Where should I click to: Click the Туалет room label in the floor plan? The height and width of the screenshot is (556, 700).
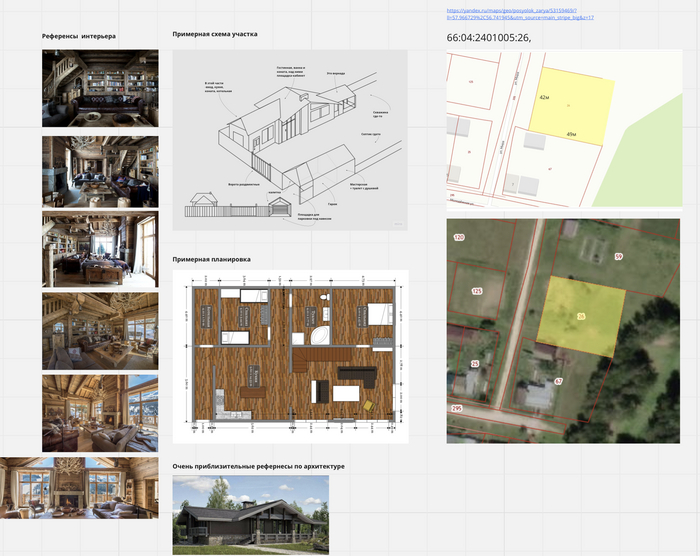point(310,316)
